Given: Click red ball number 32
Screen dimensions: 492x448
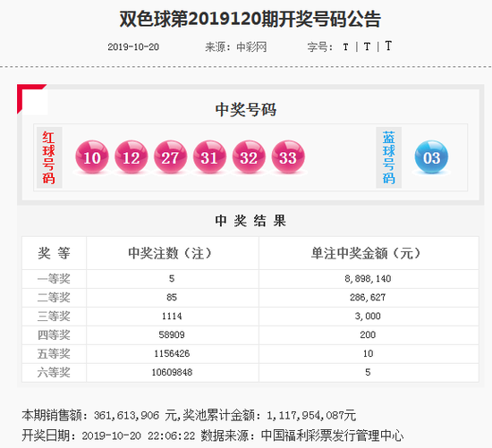Looking at the screenshot, I should coord(249,156).
